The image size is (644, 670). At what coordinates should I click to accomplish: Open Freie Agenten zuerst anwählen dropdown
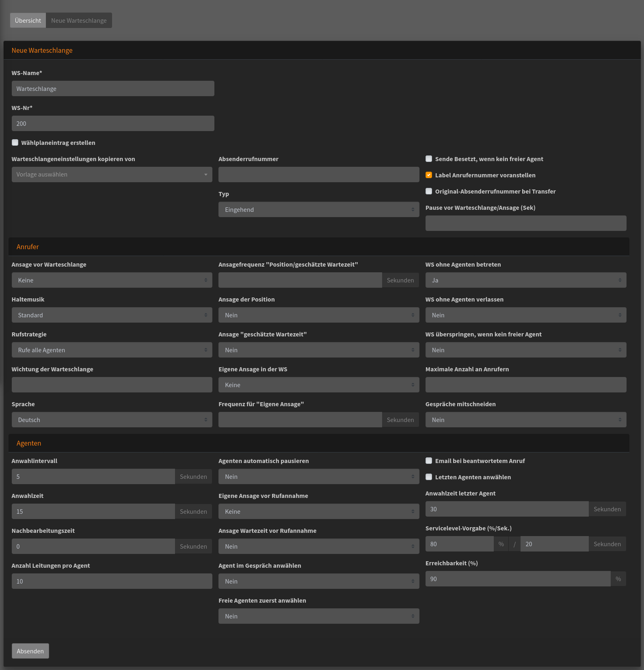[318, 616]
